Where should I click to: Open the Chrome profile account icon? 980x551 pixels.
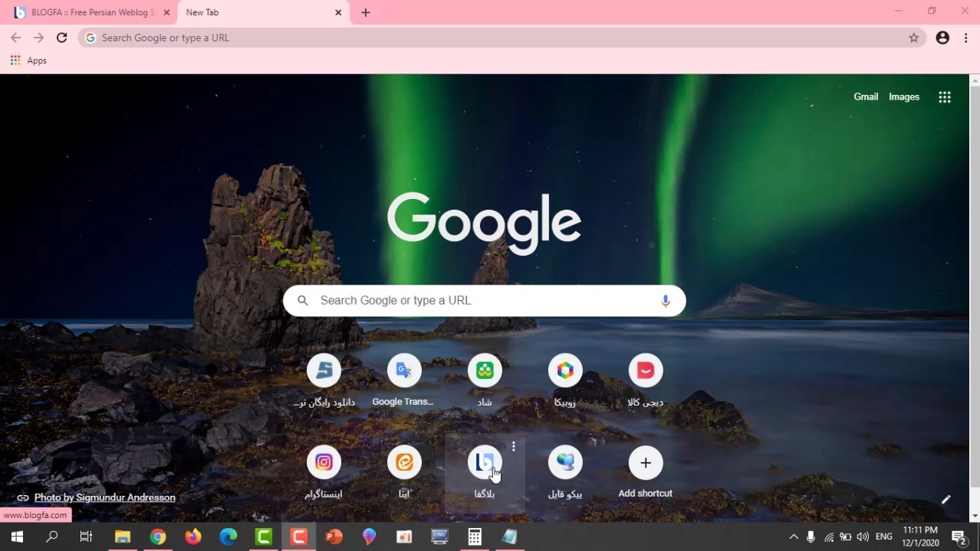(x=942, y=37)
